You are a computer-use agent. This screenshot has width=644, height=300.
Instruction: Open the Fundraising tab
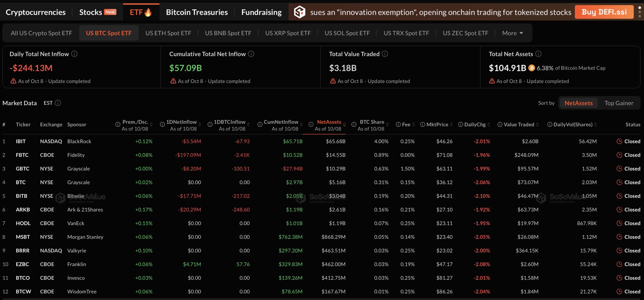point(261,12)
